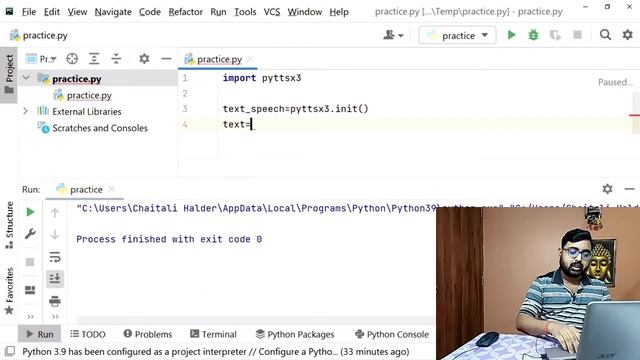Open the Navigate menu
The image size is (640, 360).
click(x=113, y=12)
